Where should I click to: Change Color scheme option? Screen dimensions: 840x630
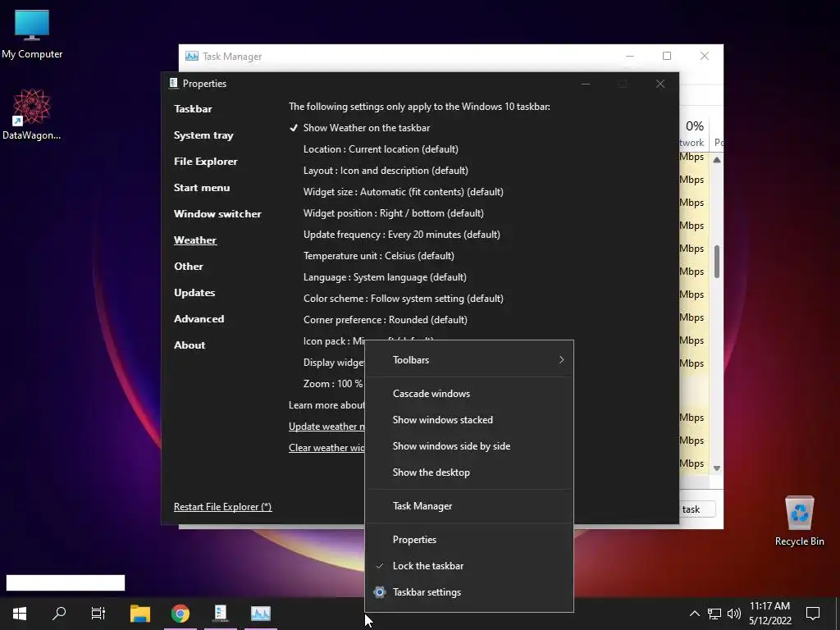click(403, 299)
